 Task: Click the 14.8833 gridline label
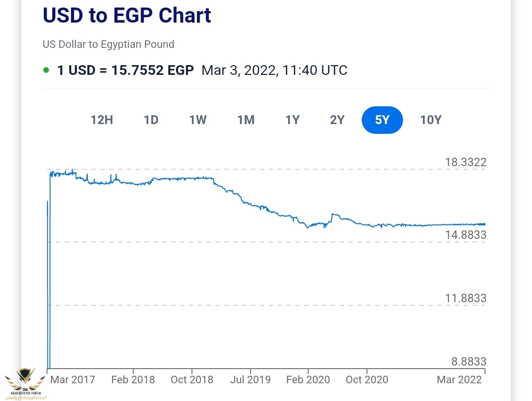465,235
